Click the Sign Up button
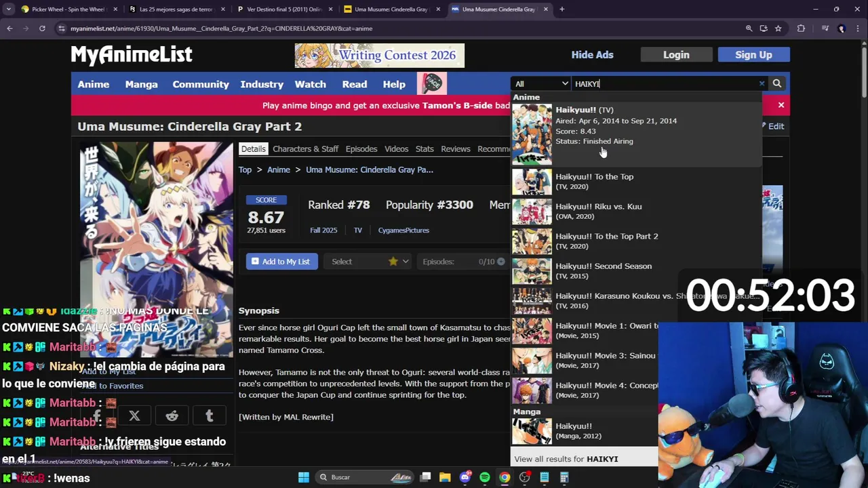 (753, 55)
